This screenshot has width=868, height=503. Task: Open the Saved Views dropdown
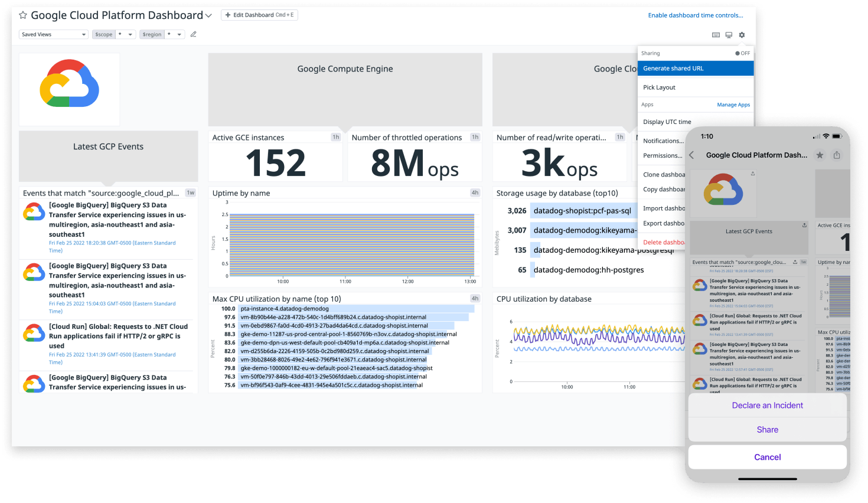[x=53, y=34]
